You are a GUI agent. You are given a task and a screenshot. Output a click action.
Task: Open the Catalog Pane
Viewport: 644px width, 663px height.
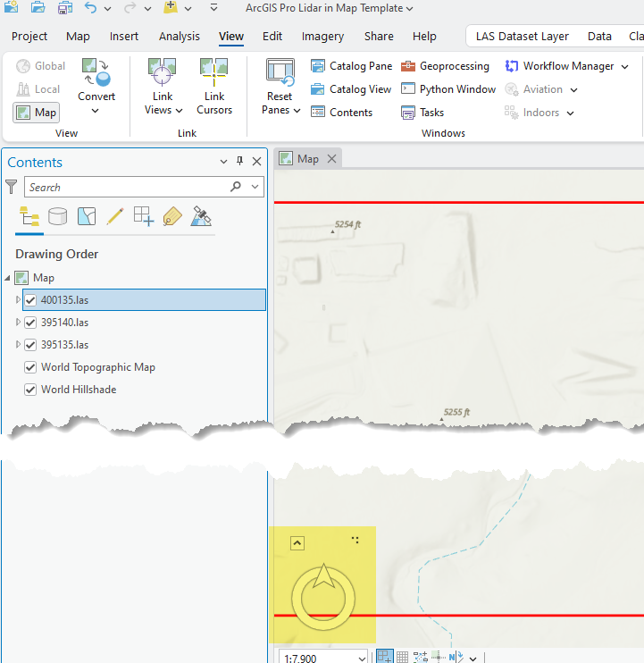pos(351,66)
